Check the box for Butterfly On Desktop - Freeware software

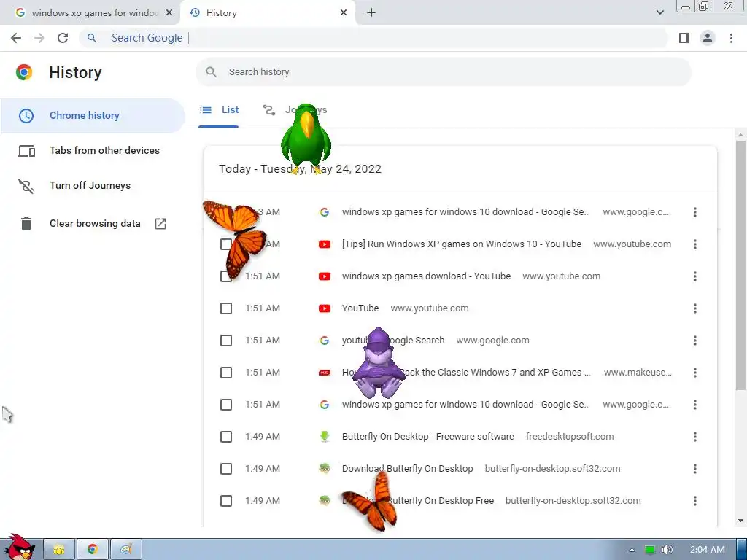[226, 437]
